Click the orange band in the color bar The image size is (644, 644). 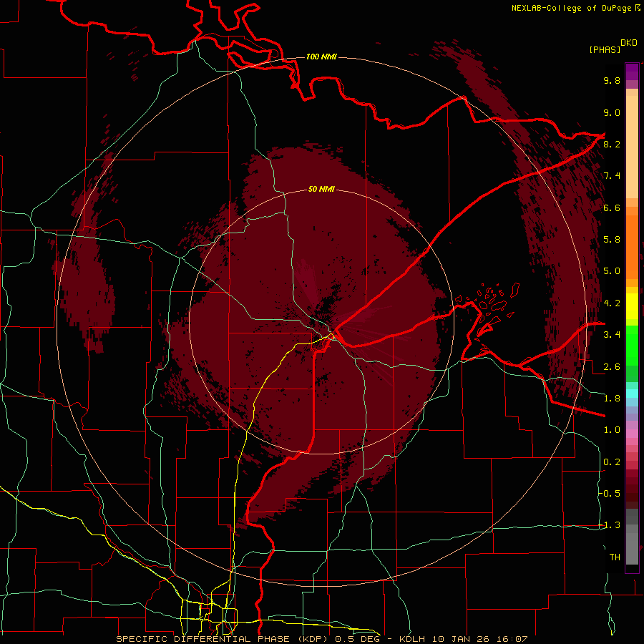pos(632,246)
